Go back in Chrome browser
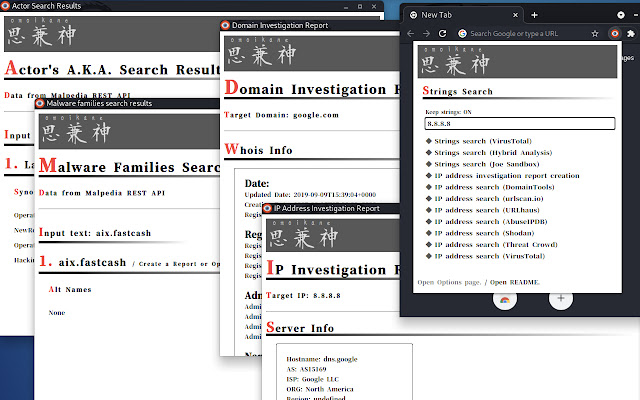The image size is (640, 400). 411,33
